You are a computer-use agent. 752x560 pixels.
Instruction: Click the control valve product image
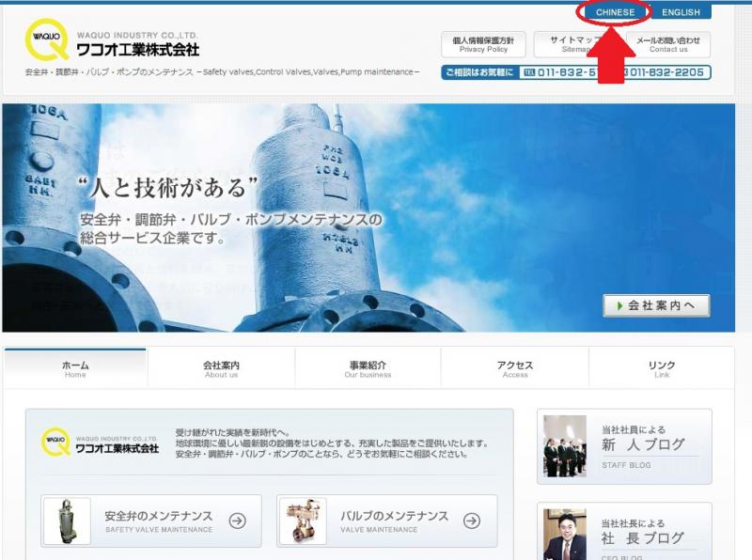point(303,521)
